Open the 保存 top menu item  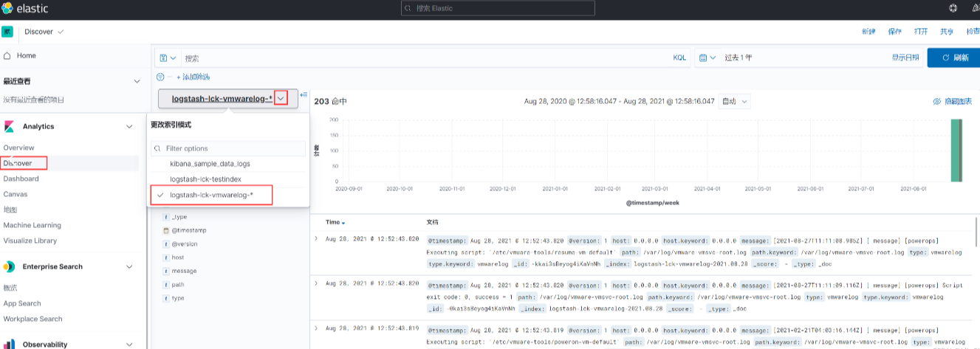895,32
